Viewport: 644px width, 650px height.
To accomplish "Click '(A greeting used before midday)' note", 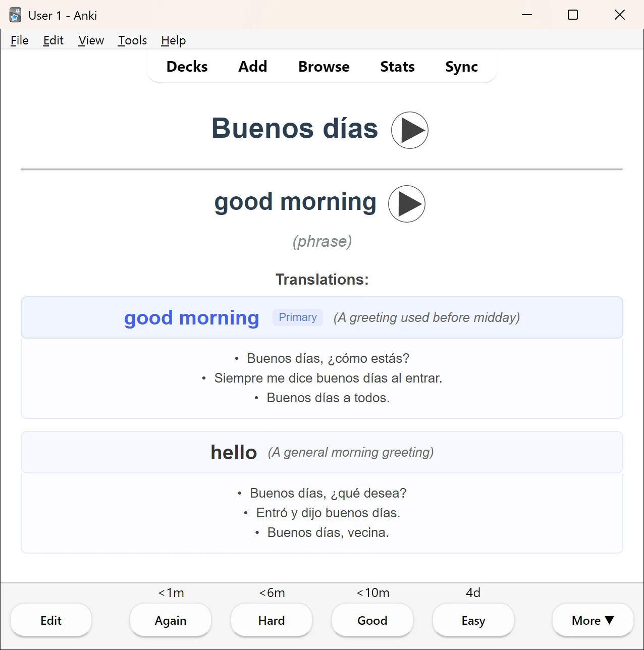I will (426, 317).
